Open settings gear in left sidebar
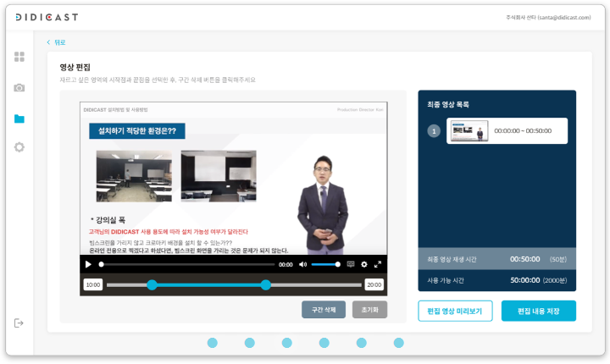The image size is (610, 364). (19, 147)
